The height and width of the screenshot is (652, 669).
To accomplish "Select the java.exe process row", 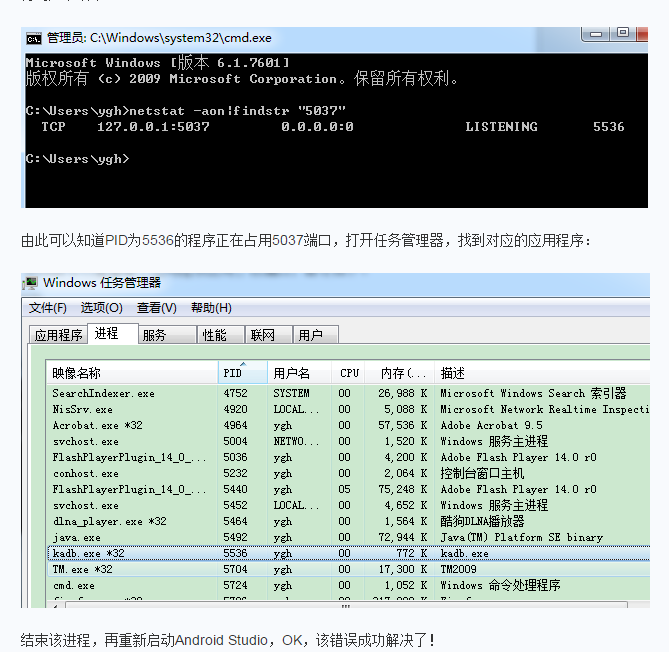I will click(x=348, y=537).
